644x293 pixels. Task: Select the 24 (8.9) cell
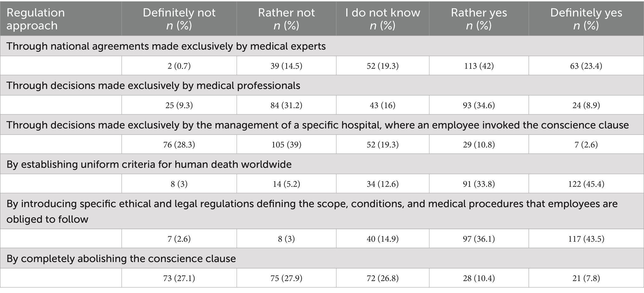click(586, 105)
